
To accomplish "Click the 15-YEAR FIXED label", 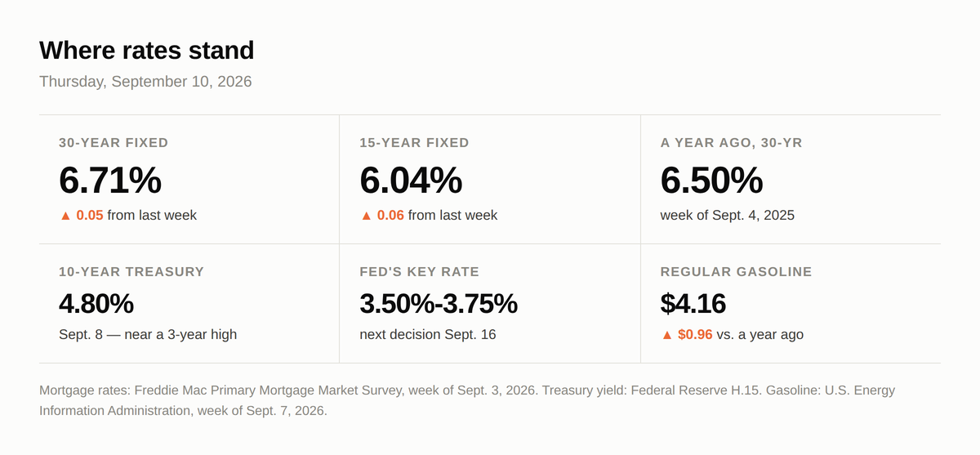I will point(415,143).
